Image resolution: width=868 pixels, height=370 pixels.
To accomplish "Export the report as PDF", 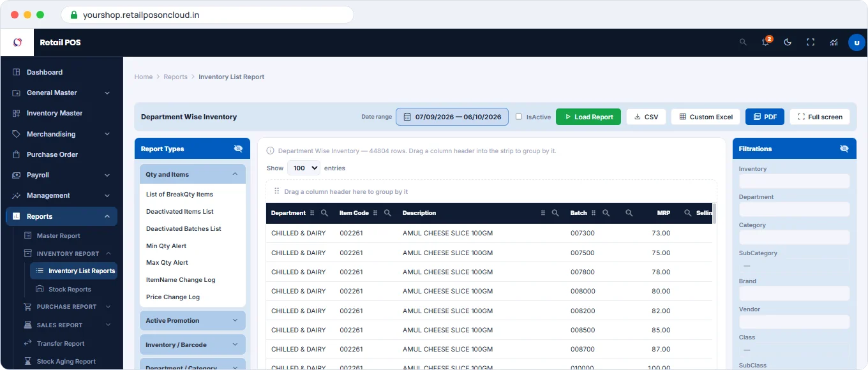I will click(x=765, y=117).
